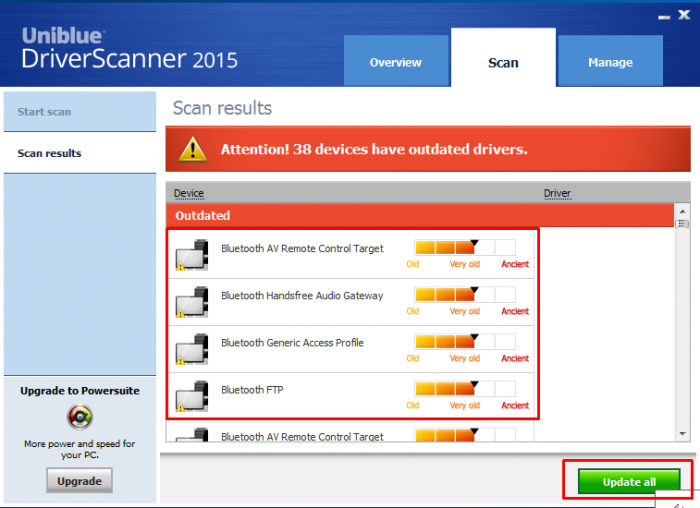Image resolution: width=700 pixels, height=508 pixels.
Task: Click Bluetooth Handsfree Audio Gateway device icon
Action: [192, 302]
